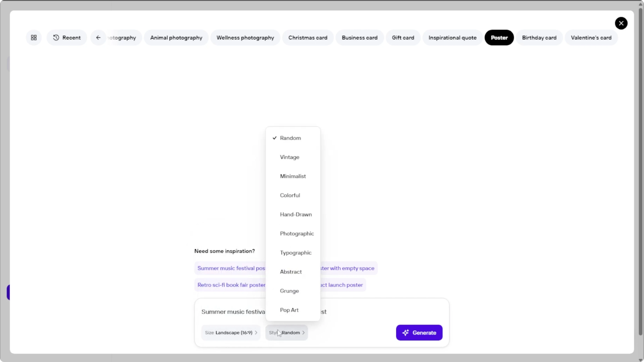Use the Summer music festival poster suggestion
The width and height of the screenshot is (644, 362).
(230, 268)
